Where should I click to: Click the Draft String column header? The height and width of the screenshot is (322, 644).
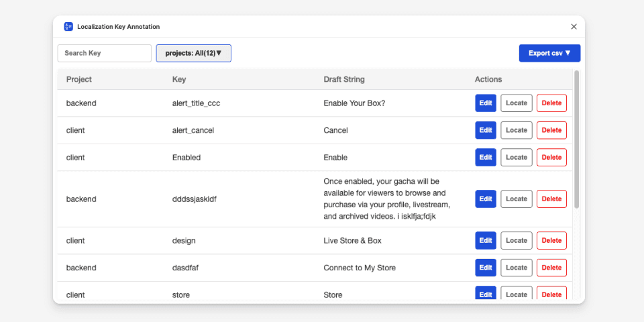pos(343,79)
